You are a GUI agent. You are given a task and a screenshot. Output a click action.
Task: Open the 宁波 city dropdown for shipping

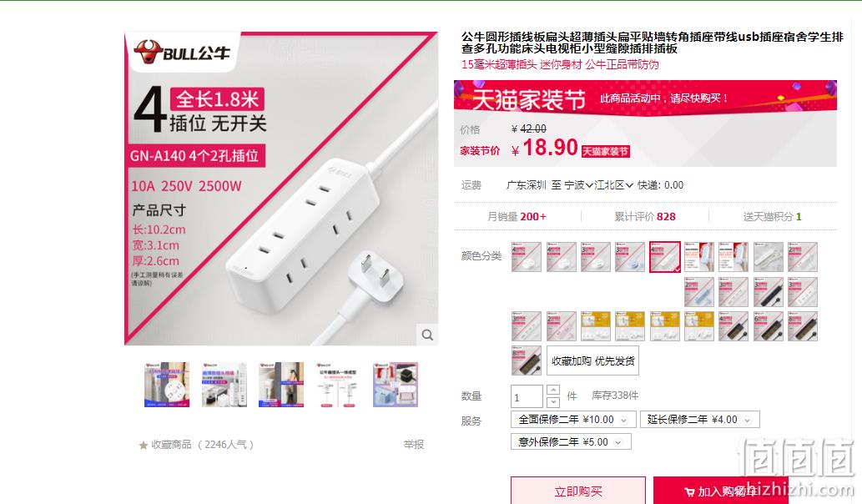579,185
